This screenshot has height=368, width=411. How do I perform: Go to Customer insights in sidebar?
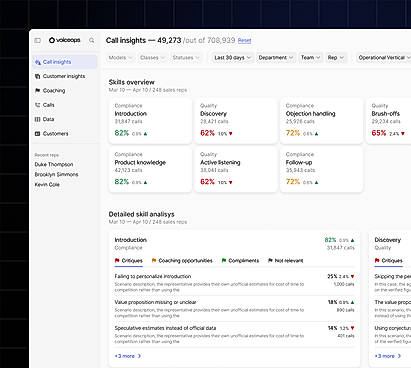point(65,76)
